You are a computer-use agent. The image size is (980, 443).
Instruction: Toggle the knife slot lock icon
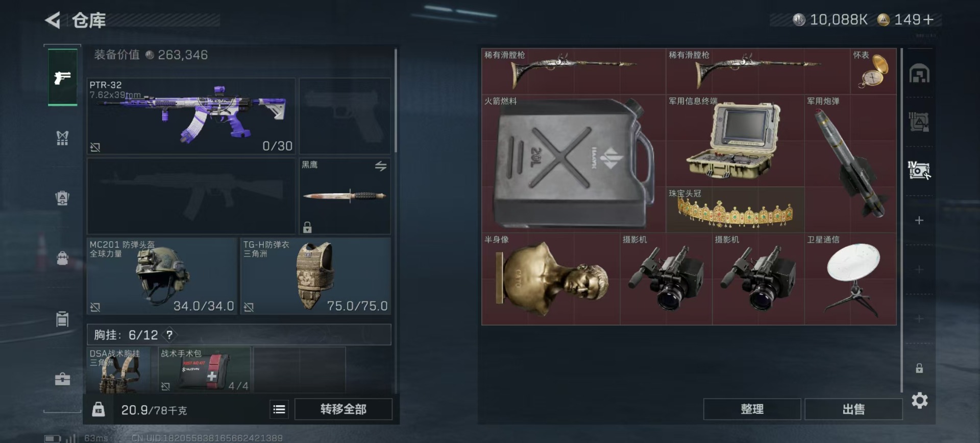[307, 227]
